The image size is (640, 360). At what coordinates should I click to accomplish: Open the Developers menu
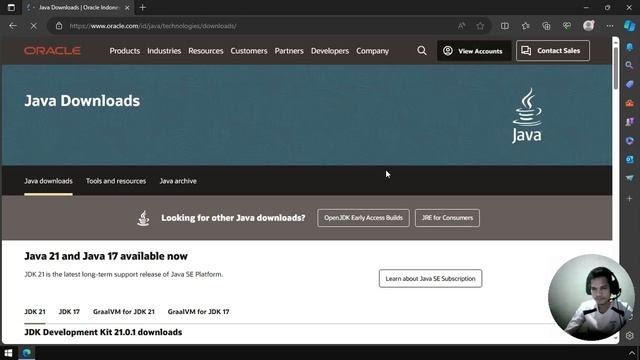pyautogui.click(x=330, y=51)
